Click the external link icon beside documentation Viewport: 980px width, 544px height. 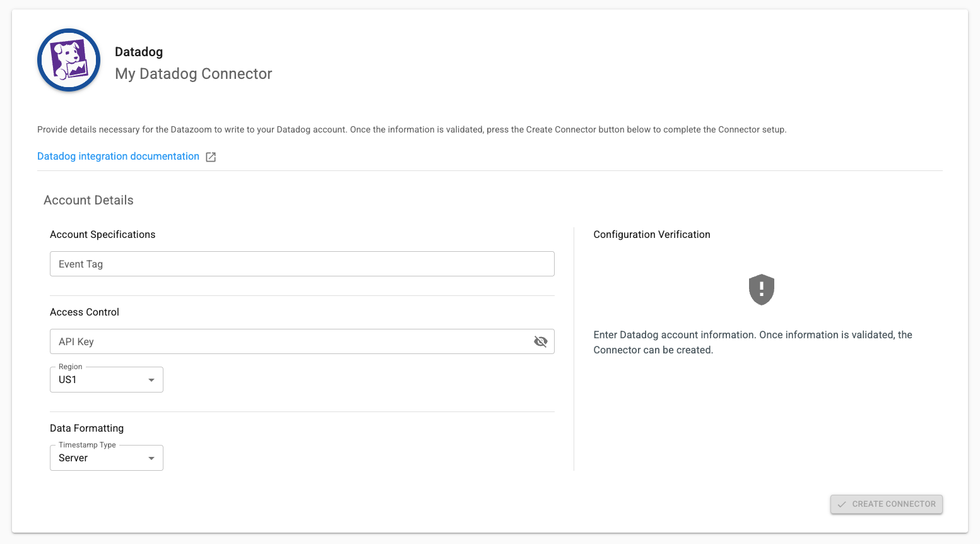point(211,157)
